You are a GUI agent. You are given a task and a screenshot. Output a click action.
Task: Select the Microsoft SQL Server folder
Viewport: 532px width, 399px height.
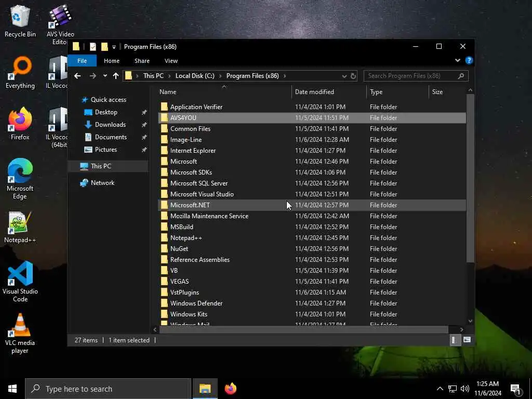click(312, 183)
